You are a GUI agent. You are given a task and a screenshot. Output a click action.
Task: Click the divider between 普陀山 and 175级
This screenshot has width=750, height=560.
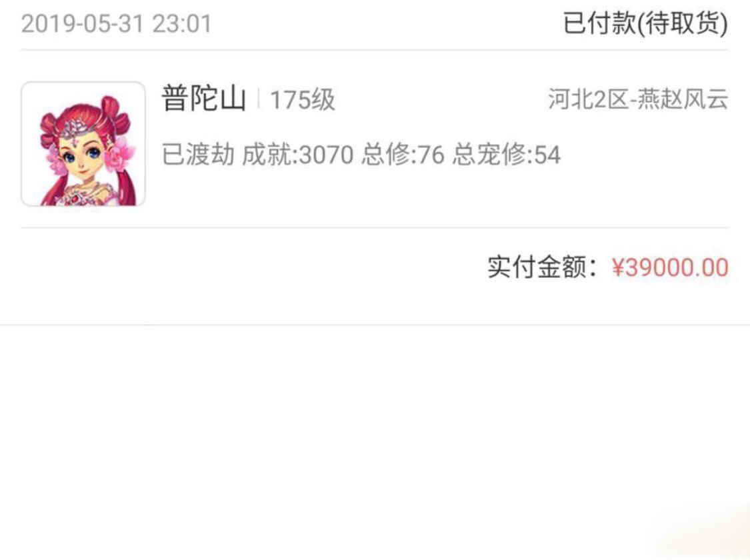[x=259, y=99]
